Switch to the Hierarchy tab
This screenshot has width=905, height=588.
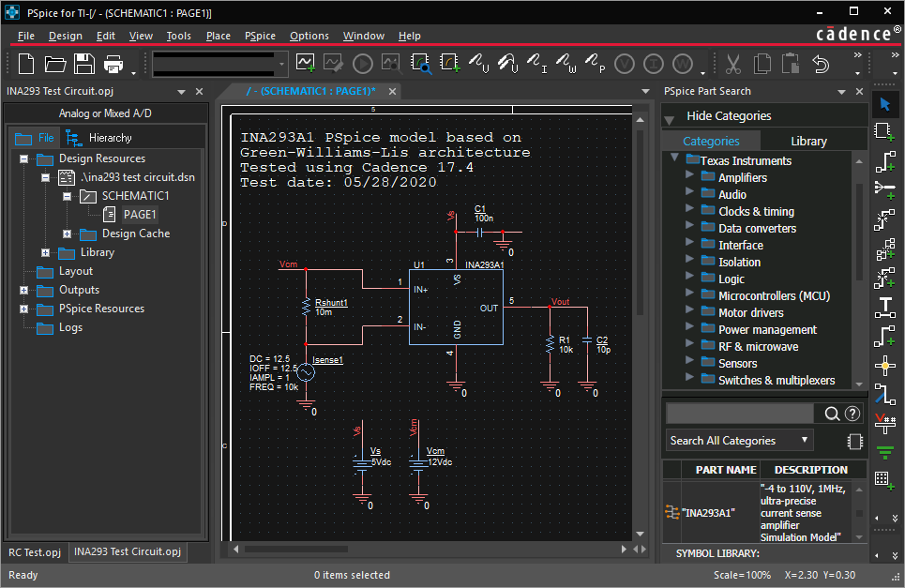(x=110, y=138)
